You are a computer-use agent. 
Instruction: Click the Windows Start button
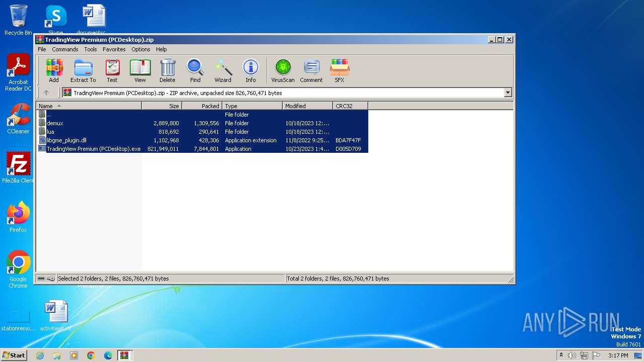click(14, 355)
